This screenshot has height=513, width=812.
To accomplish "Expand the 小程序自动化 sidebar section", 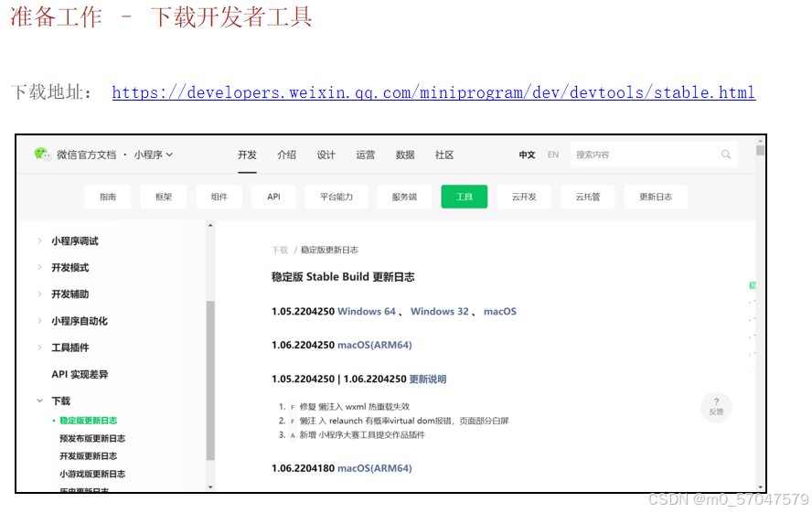I will [x=40, y=320].
